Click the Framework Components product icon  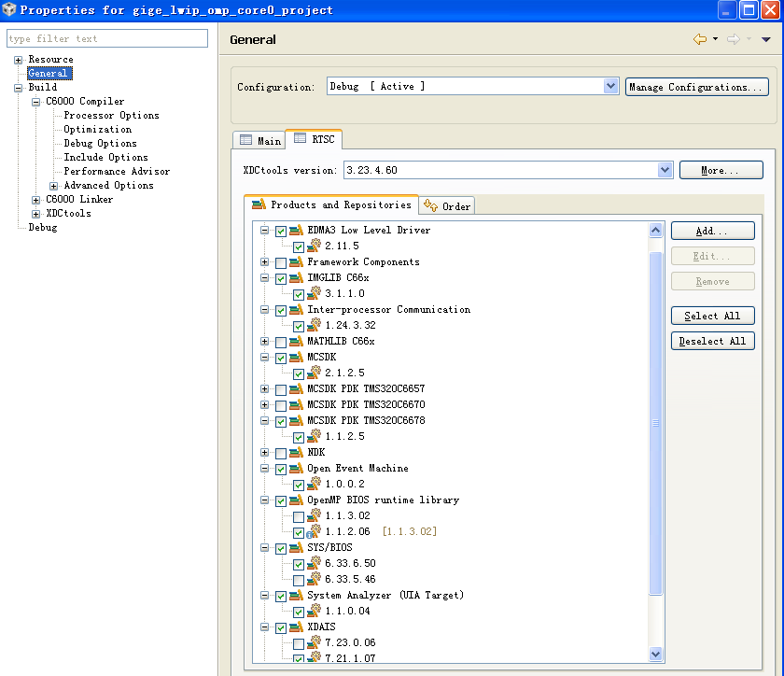tap(297, 261)
